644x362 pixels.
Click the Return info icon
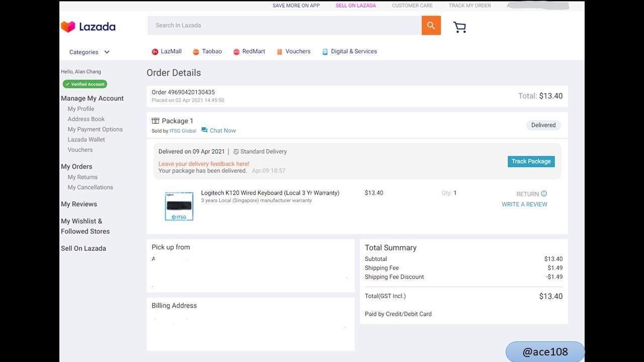tap(544, 194)
